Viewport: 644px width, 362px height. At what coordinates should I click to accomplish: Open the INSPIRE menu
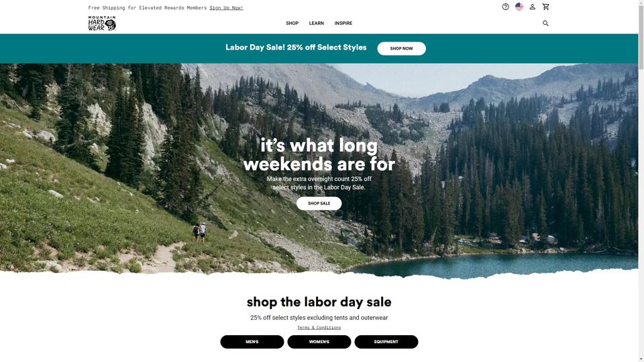point(343,23)
